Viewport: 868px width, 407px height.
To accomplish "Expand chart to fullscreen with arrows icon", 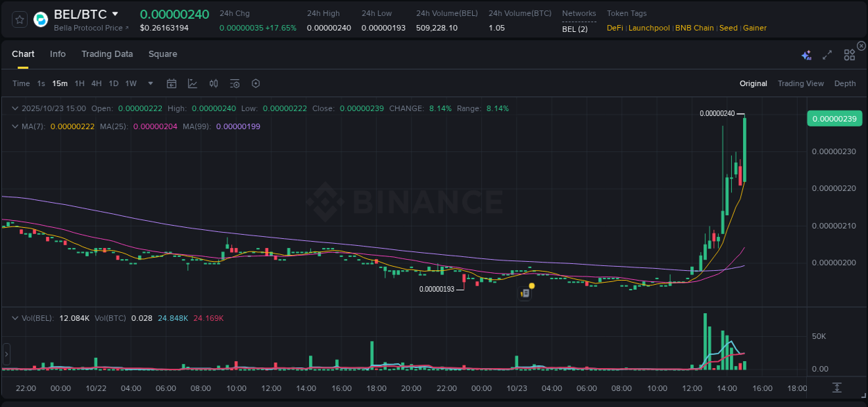I will click(826, 53).
